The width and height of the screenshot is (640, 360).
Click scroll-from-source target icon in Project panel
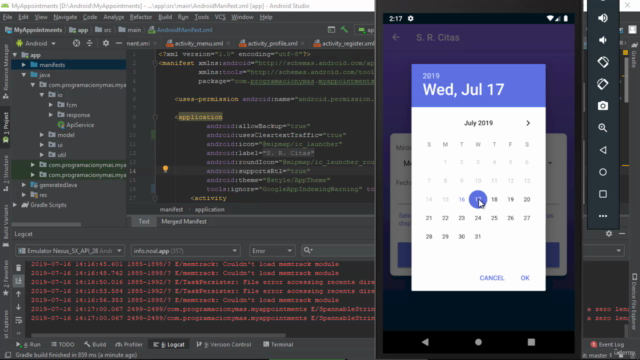tap(76, 43)
